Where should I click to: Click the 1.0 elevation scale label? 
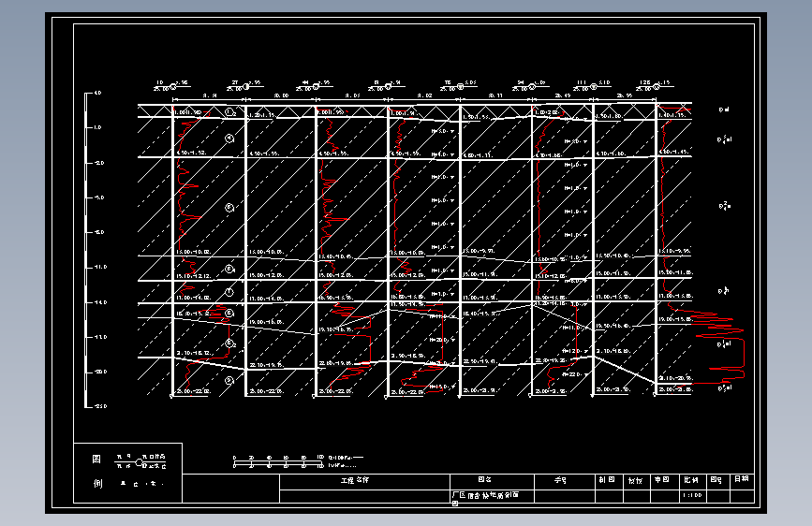tap(97, 127)
